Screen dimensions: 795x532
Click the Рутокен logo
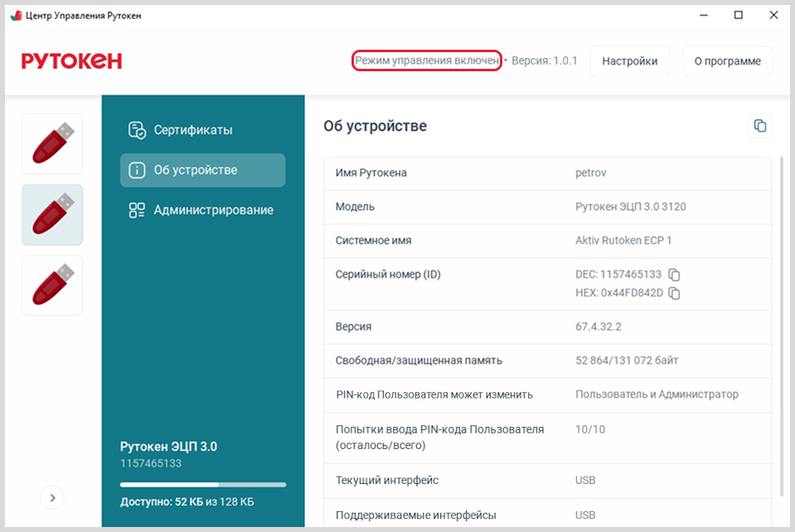coord(71,61)
